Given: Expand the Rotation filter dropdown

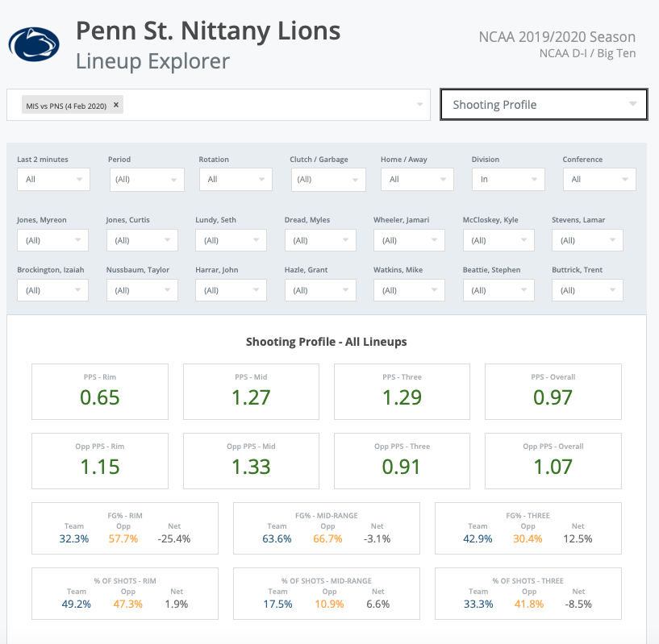Looking at the screenshot, I should point(237,180).
